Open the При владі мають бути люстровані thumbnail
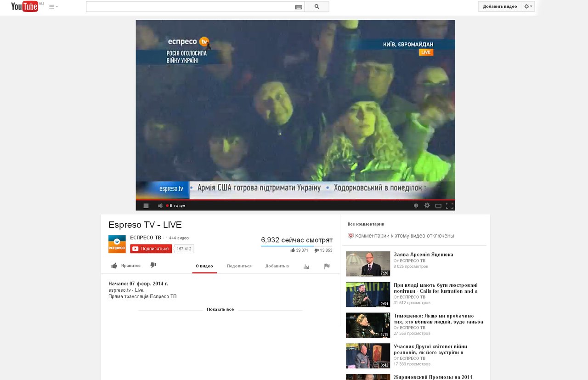 tap(368, 295)
